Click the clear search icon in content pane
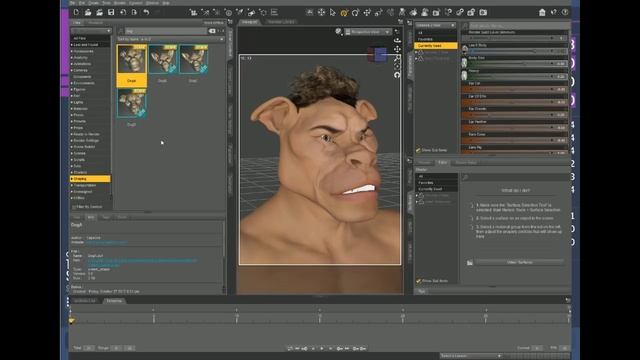The height and width of the screenshot is (360, 640). (212, 31)
